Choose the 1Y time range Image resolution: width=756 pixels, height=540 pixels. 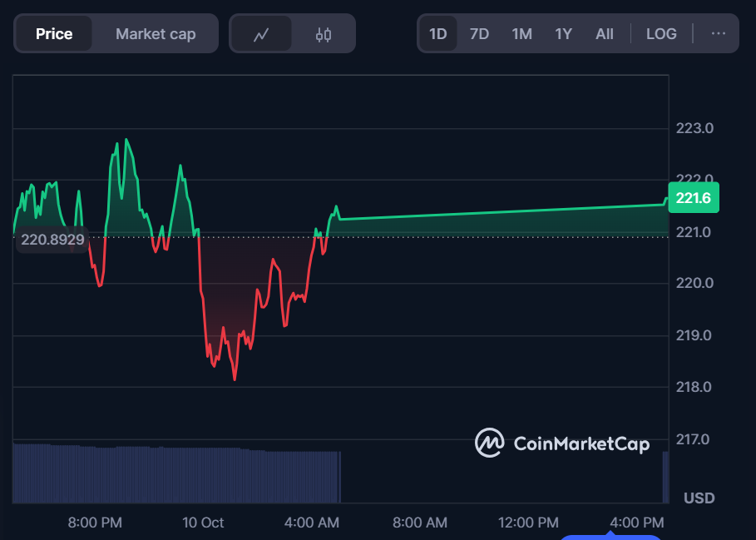pyautogui.click(x=564, y=34)
